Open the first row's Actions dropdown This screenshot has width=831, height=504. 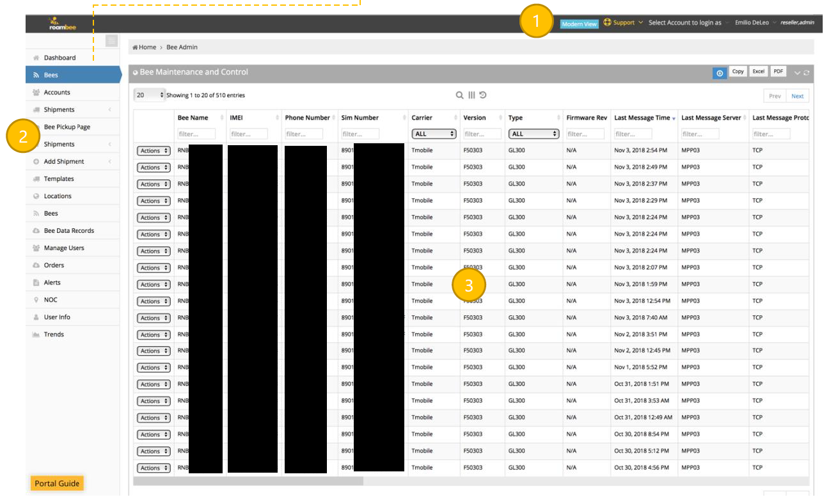153,150
